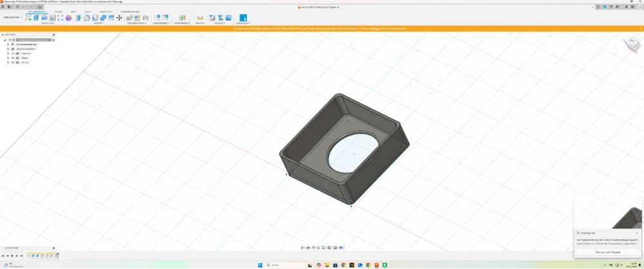Expand the Ursprung tree node

point(8,54)
